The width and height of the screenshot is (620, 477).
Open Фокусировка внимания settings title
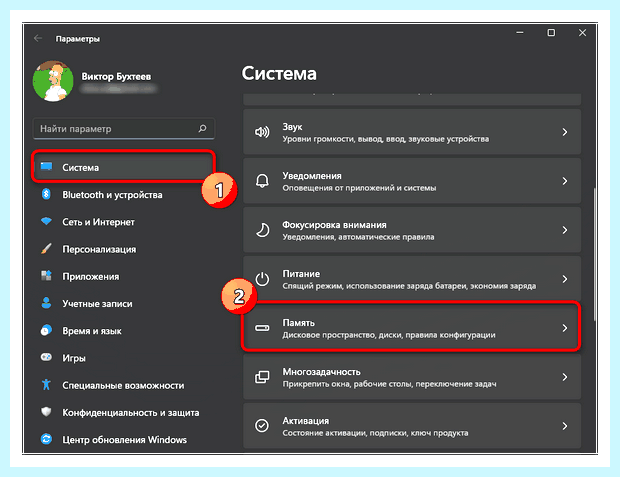[334, 225]
